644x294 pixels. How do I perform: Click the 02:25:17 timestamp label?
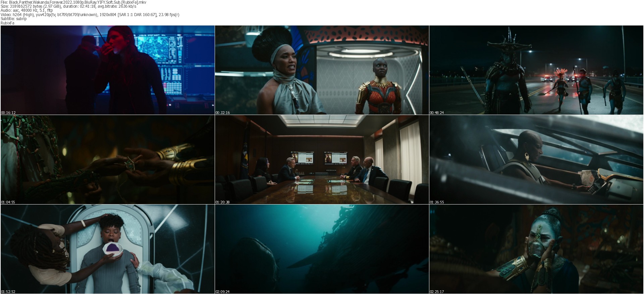tap(437, 292)
